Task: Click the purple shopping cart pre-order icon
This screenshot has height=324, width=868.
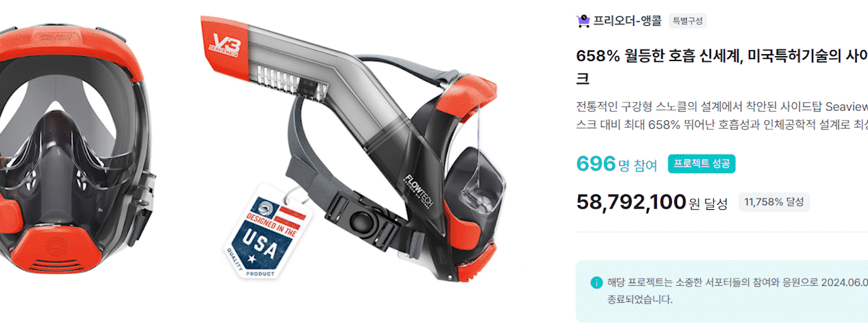Action: (583, 21)
